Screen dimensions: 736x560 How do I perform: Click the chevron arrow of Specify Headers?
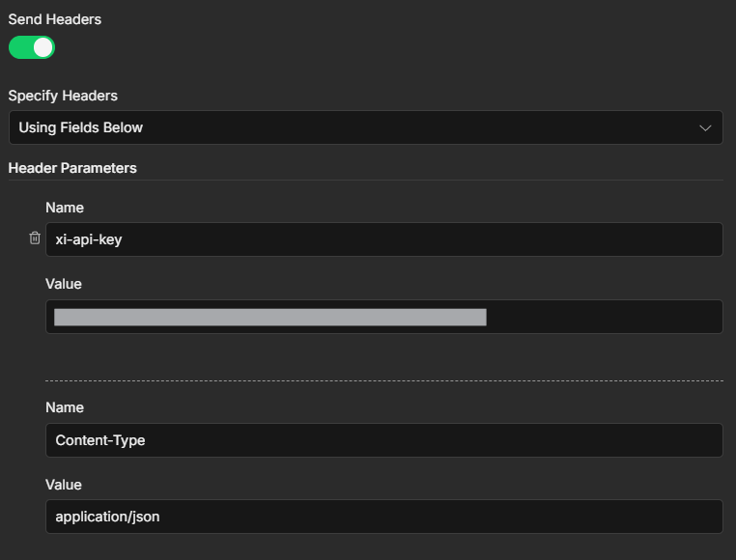[706, 127]
